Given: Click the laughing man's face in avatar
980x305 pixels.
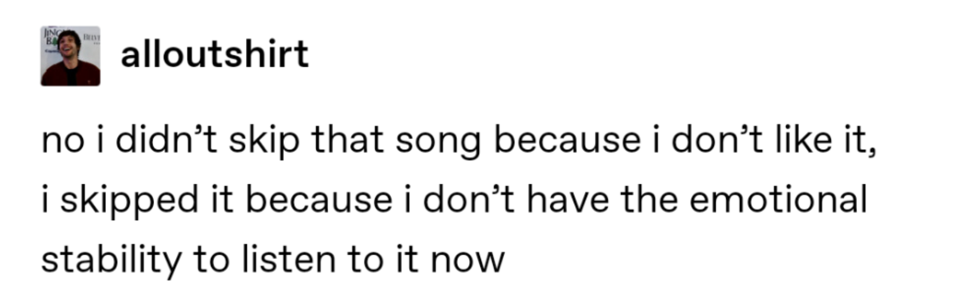Looking at the screenshot, I should coord(69,45).
